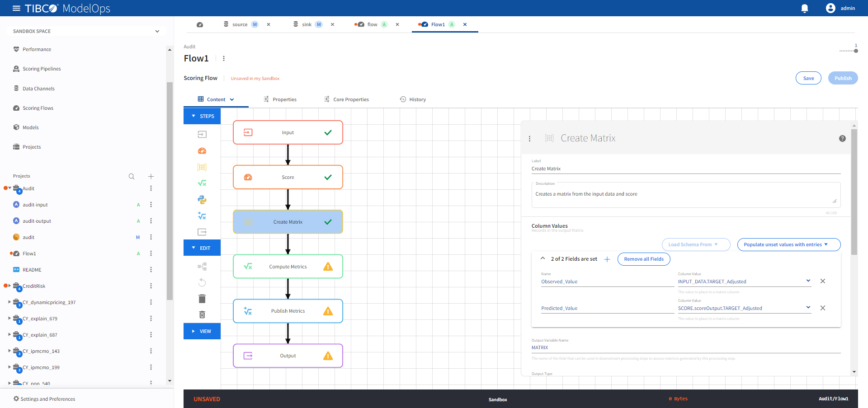868x408 pixels.
Task: Open the Predicted_Value column value dropdown
Action: pos(808,308)
